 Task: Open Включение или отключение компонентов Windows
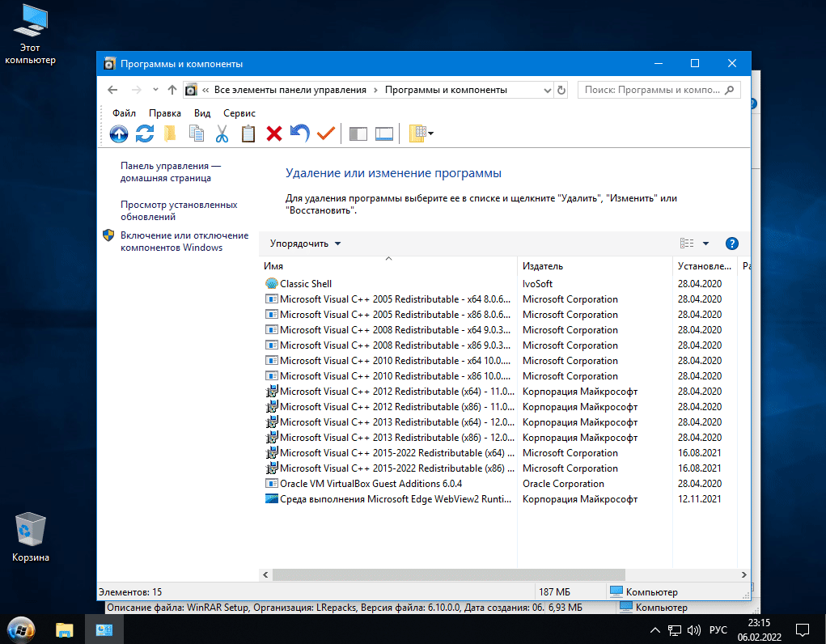[184, 241]
